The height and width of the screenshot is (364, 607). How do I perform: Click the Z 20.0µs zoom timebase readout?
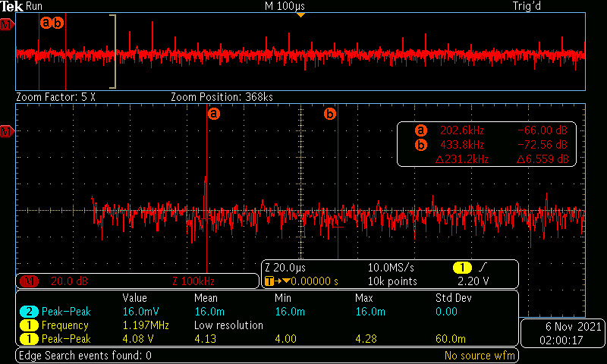[x=285, y=267]
